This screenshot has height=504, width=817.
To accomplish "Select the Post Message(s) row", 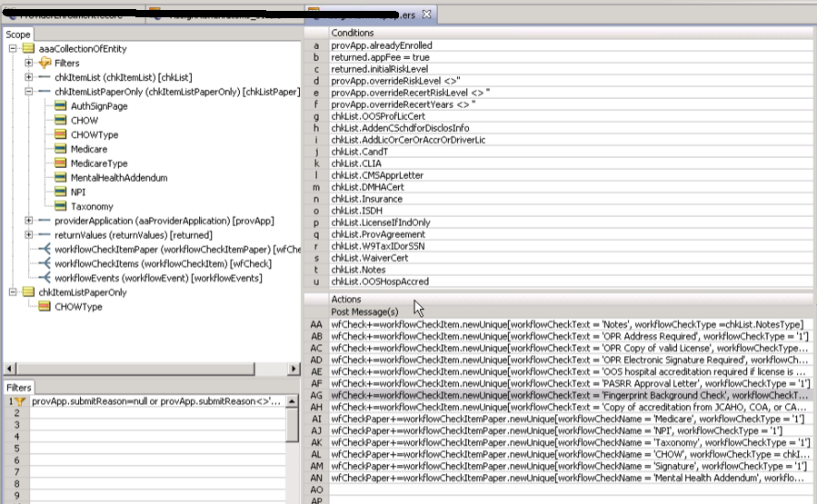I will [571, 311].
